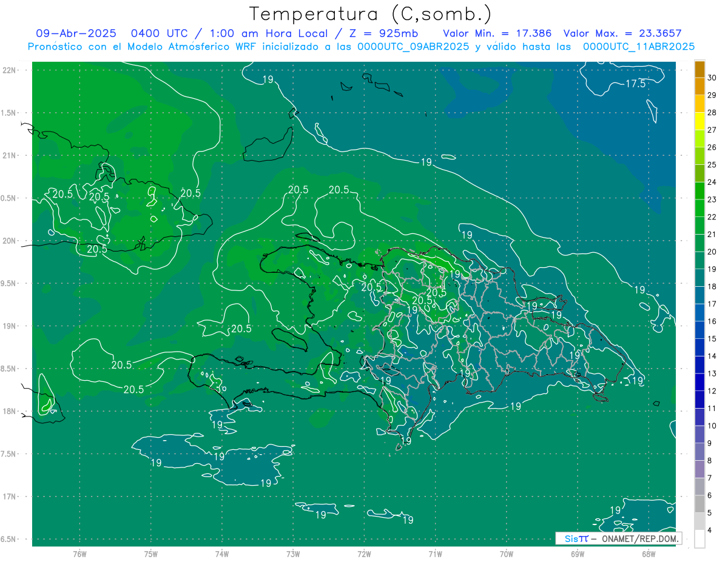Image resolution: width=728 pixels, height=562 pixels.
Task: Click the '76W' longitude axis label
Action: pos(79,554)
